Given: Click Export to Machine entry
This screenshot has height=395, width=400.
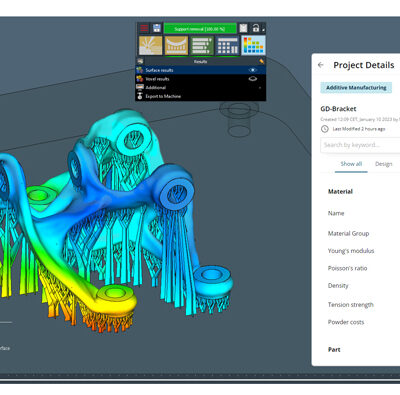Looking at the screenshot, I should point(163,96).
